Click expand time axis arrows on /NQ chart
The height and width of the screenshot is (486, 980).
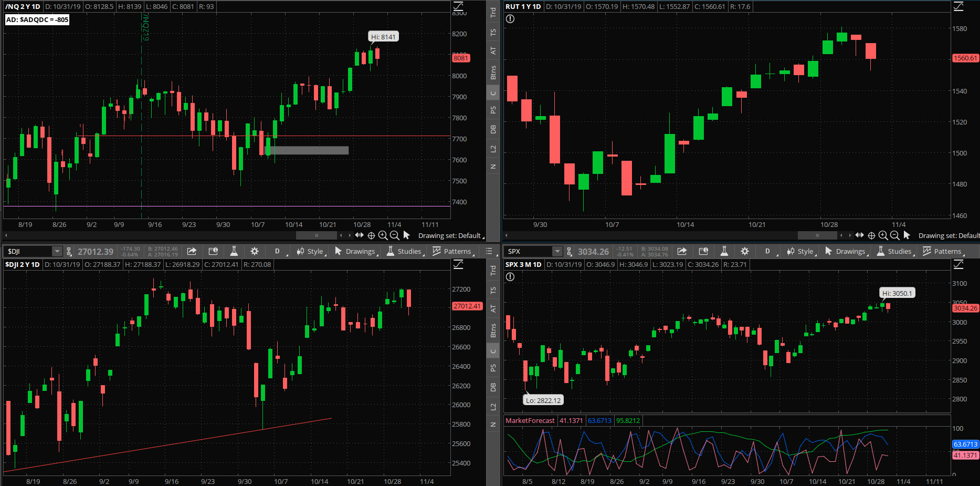tap(359, 235)
